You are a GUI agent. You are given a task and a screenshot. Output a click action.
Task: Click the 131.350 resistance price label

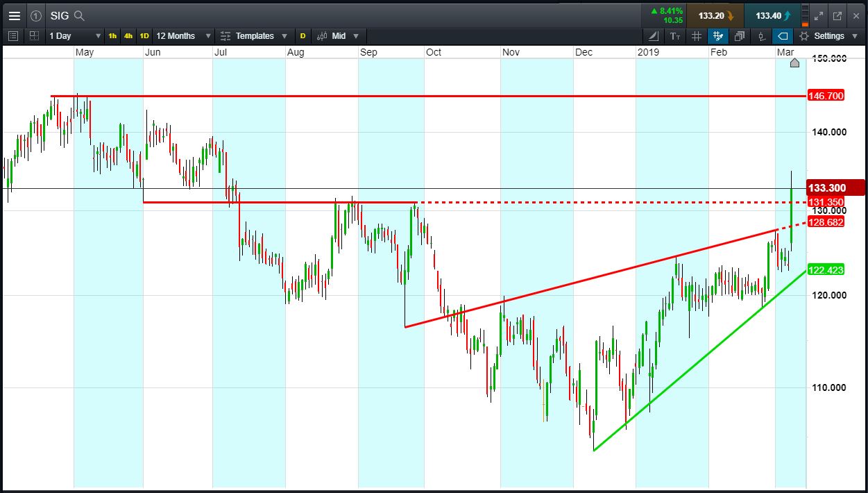click(x=826, y=202)
